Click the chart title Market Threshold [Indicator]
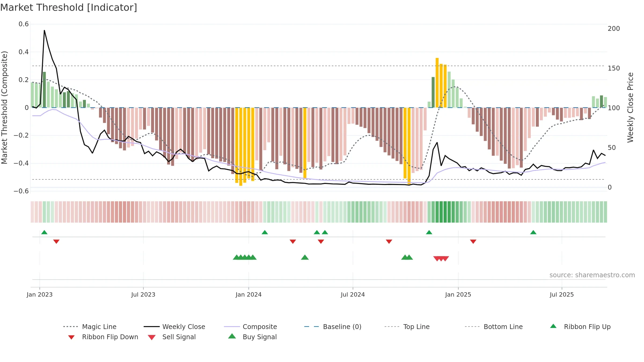Screen dimensions: 644x362 (69, 8)
